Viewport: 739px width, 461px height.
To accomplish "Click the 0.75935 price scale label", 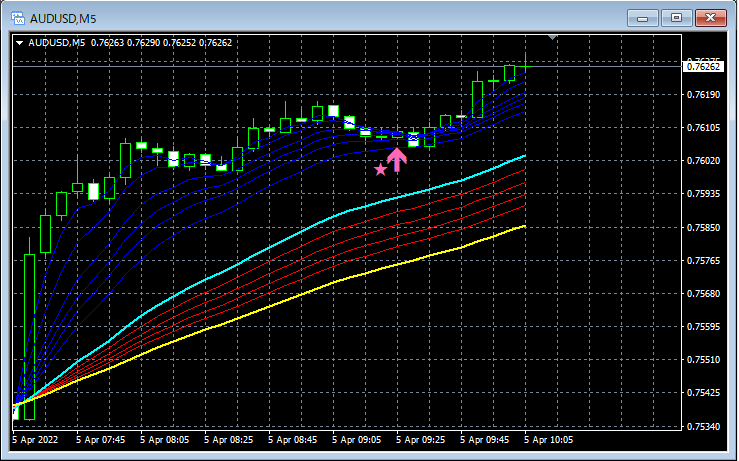I will 703,194.
